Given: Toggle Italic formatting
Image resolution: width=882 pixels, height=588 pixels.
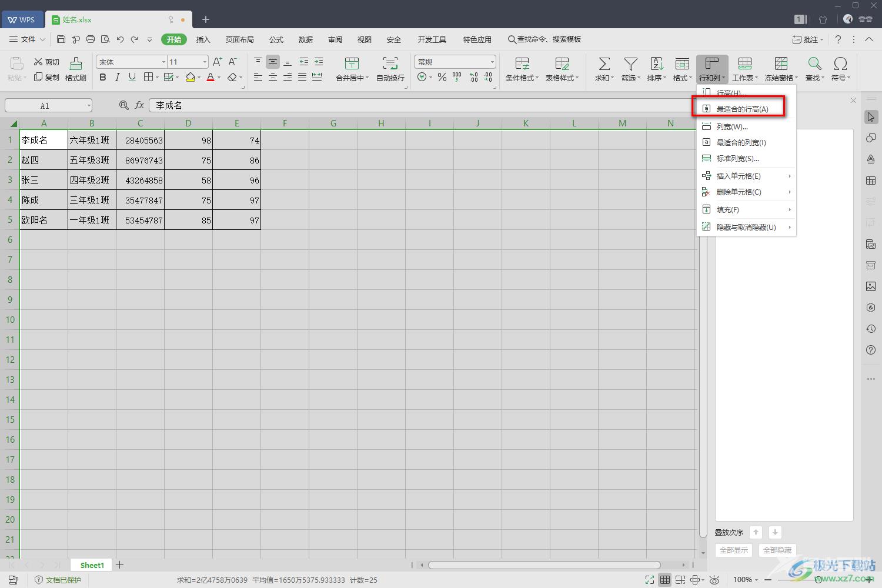Looking at the screenshot, I should (x=118, y=77).
